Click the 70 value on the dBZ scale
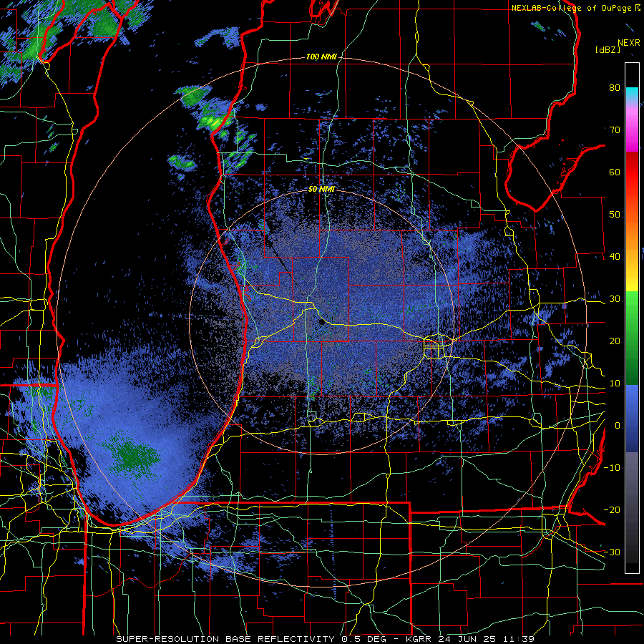This screenshot has height=644, width=644. coord(615,130)
